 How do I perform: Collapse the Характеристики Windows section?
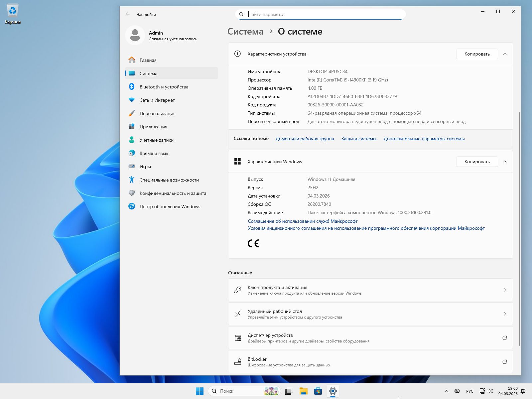click(505, 162)
